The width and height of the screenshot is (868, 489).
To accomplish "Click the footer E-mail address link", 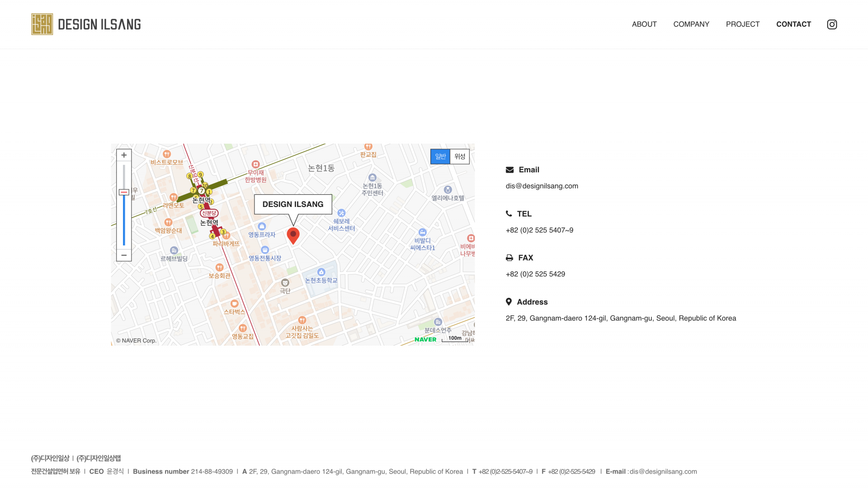I will point(663,471).
